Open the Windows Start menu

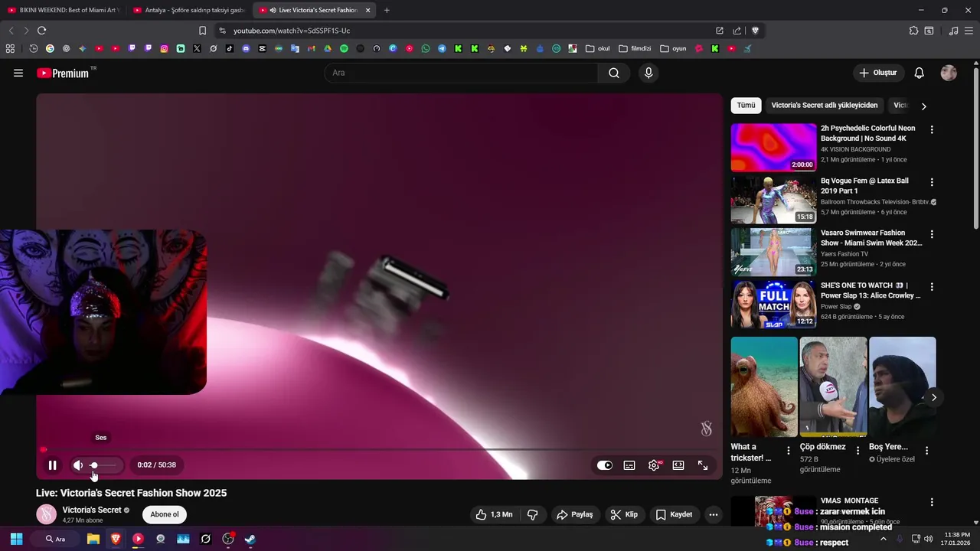click(x=16, y=539)
